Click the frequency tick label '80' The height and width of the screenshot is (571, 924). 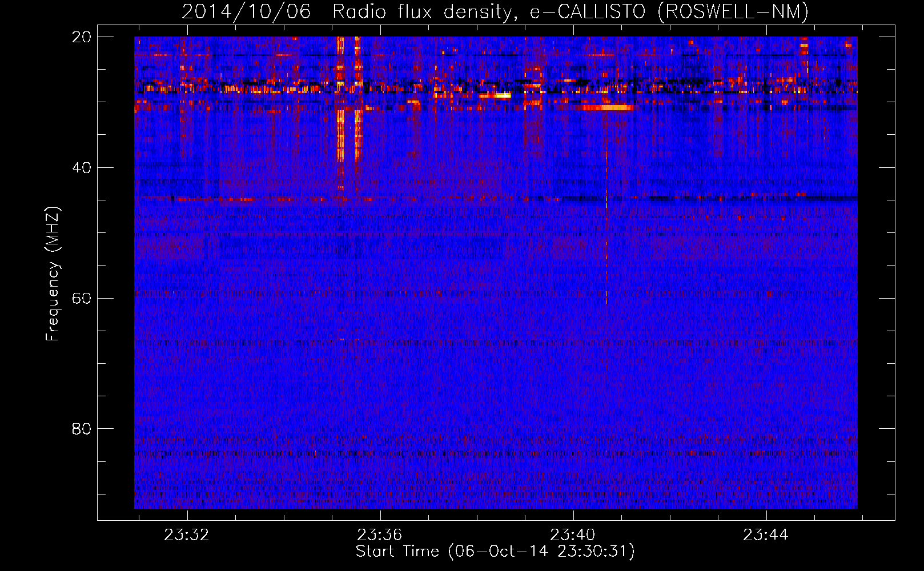pyautogui.click(x=81, y=429)
